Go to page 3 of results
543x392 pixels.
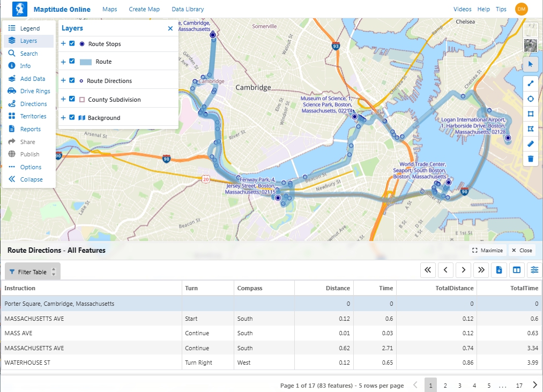click(459, 385)
